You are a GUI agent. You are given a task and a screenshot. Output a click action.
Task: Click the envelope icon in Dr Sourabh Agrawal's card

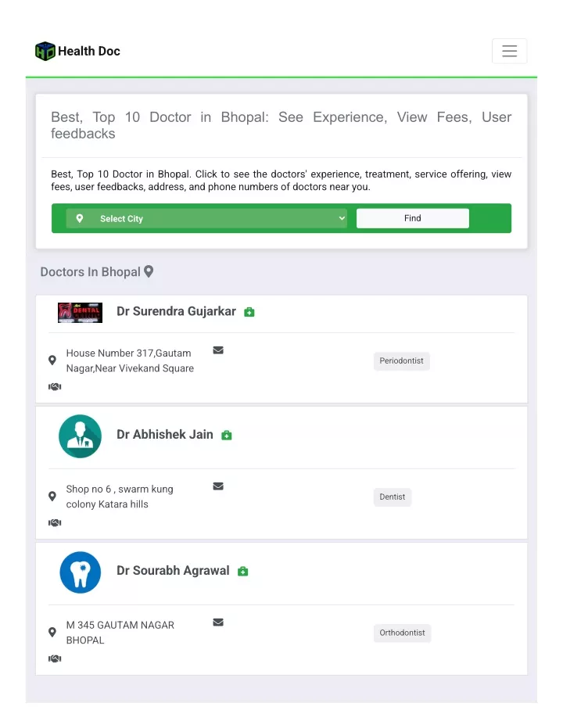click(x=218, y=622)
